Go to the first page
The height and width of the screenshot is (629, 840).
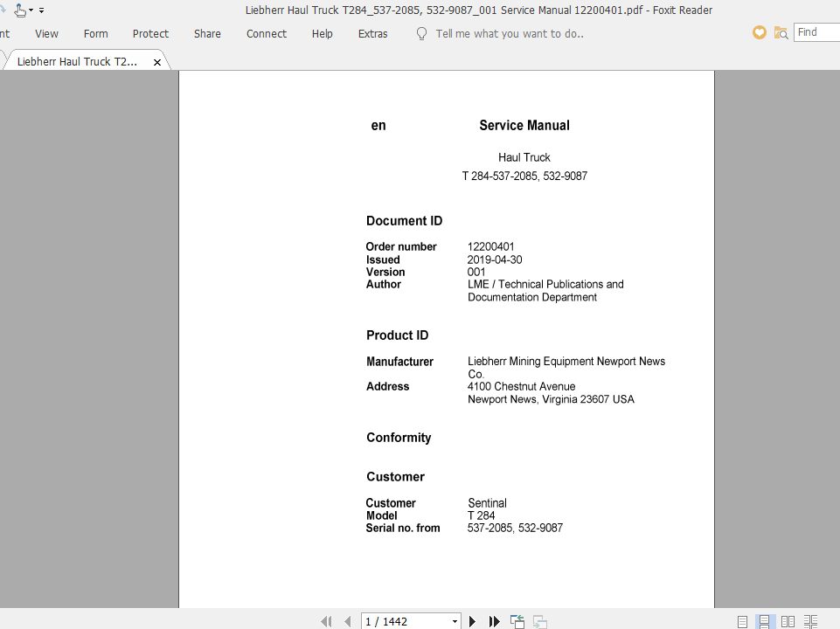point(326,621)
